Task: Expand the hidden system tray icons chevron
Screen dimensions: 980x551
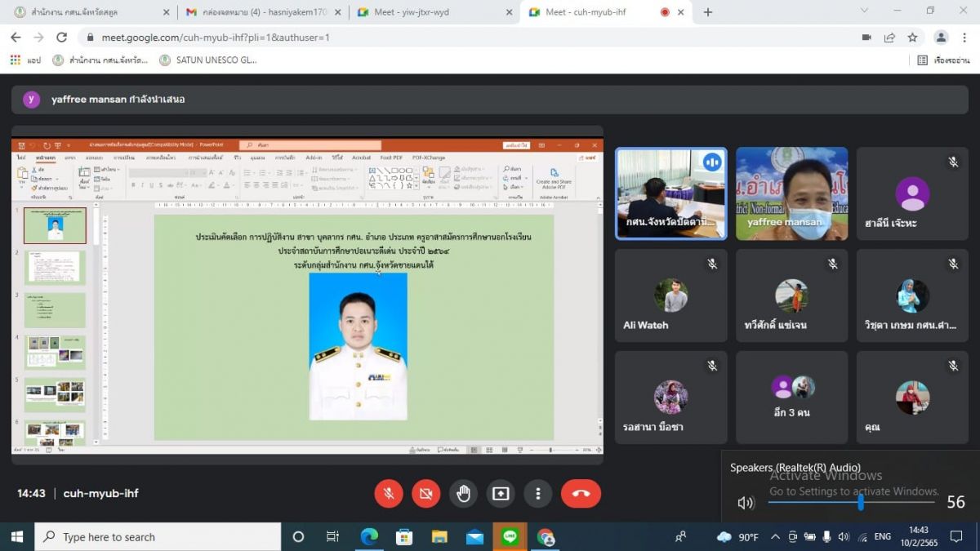Action: (774, 537)
